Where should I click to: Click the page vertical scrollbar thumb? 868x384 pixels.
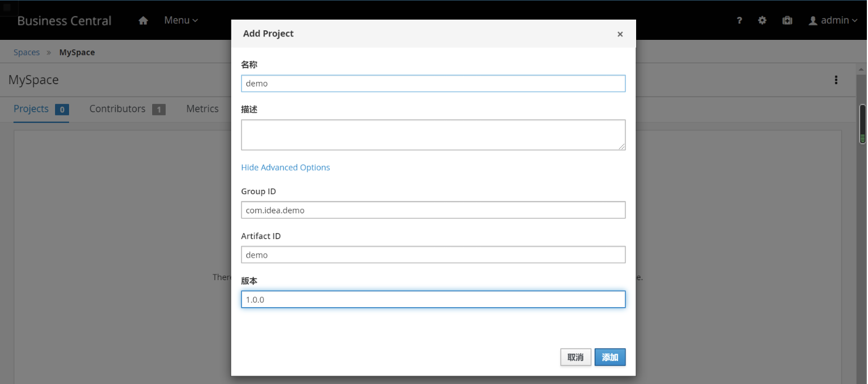coord(862,124)
